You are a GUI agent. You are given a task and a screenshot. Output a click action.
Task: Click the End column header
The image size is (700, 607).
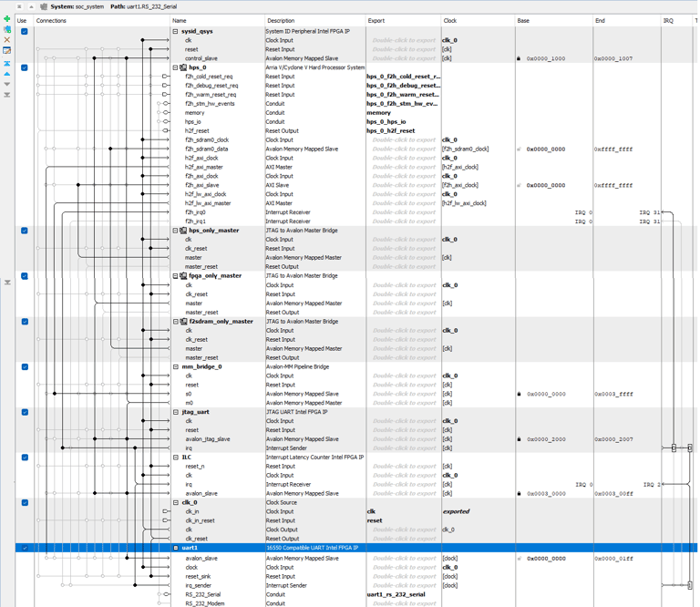pos(626,21)
